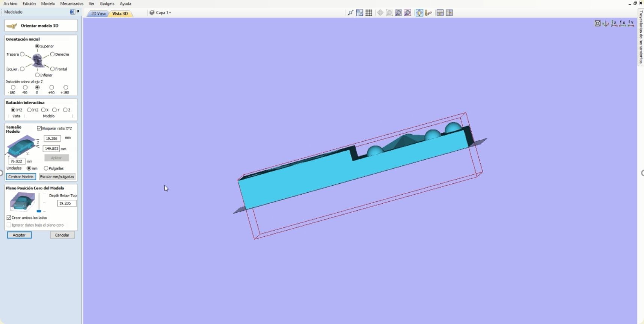Viewport: 644px width, 324px height.
Task: Click zoom-to-fit icon in 3D view corner
Action: [x=597, y=23]
